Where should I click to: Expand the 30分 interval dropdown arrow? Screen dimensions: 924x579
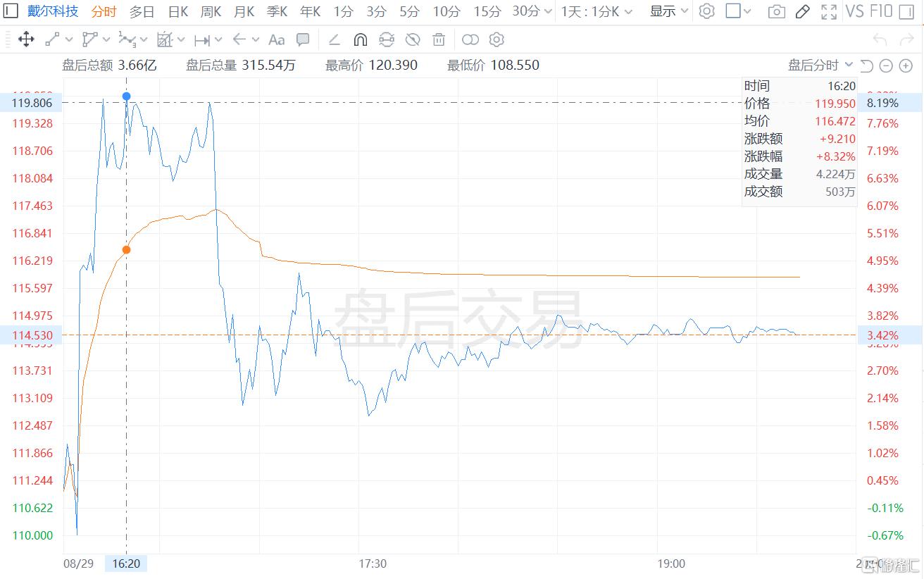[x=547, y=11]
